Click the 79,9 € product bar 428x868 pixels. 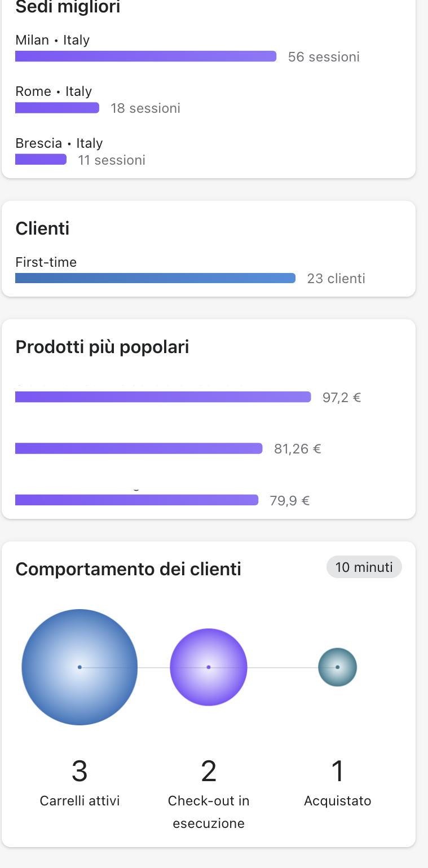pos(136,500)
